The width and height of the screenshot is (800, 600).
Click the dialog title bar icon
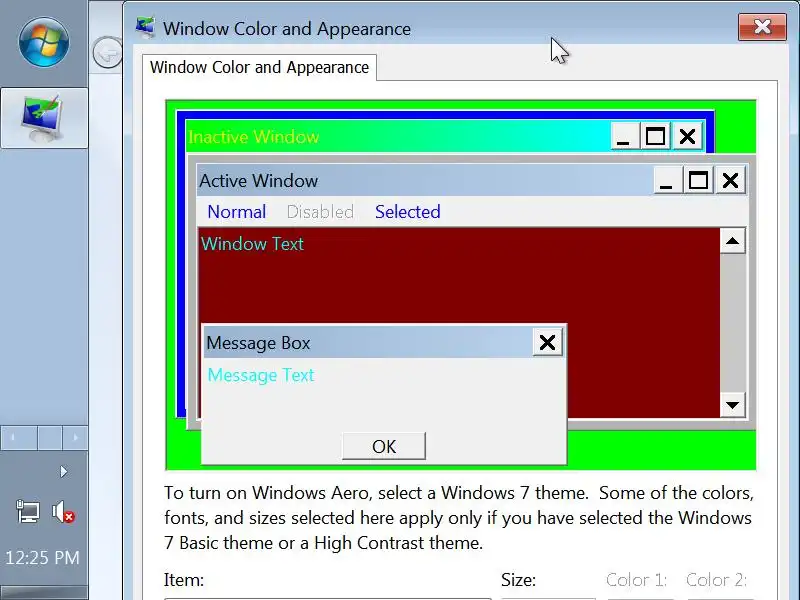(145, 28)
